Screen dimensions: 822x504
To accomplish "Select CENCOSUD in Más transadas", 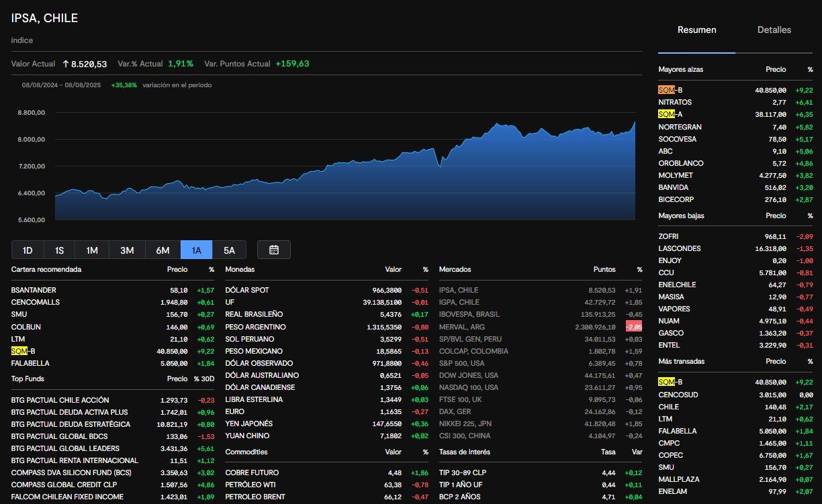I will (x=735, y=395).
